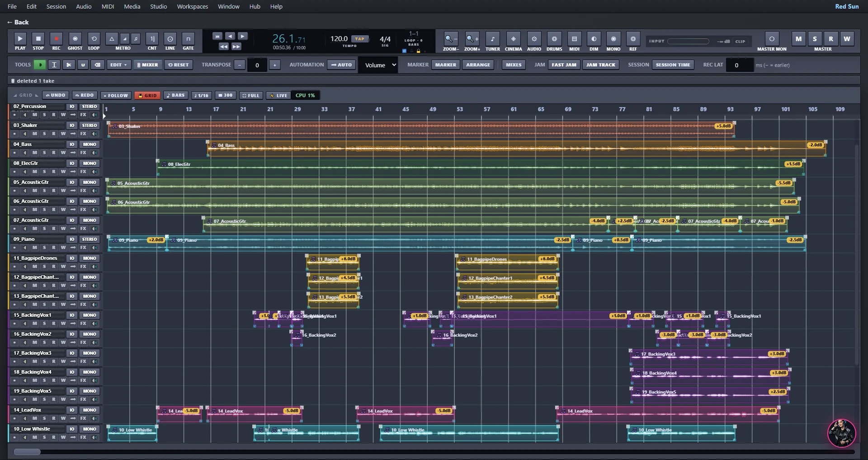This screenshot has height=460, width=868.
Task: Open the Session menu
Action: (56, 6)
